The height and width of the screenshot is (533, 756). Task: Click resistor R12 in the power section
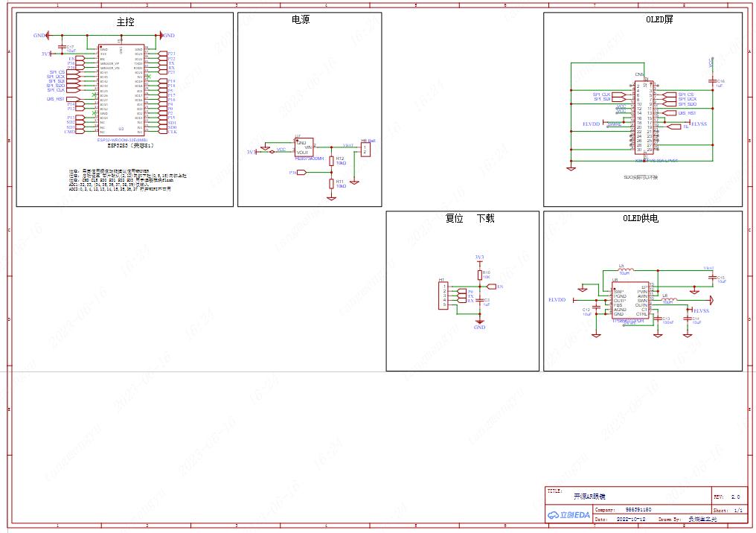pos(331,161)
